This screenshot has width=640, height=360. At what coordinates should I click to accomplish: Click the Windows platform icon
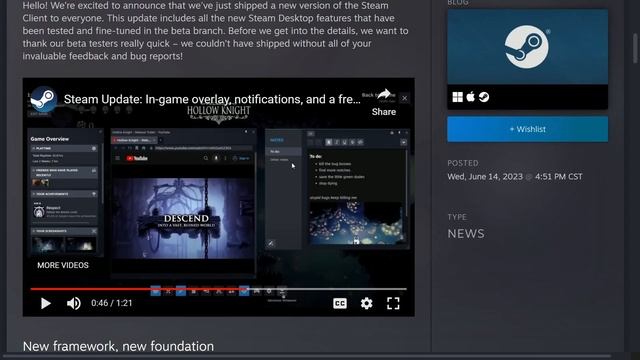click(x=458, y=97)
